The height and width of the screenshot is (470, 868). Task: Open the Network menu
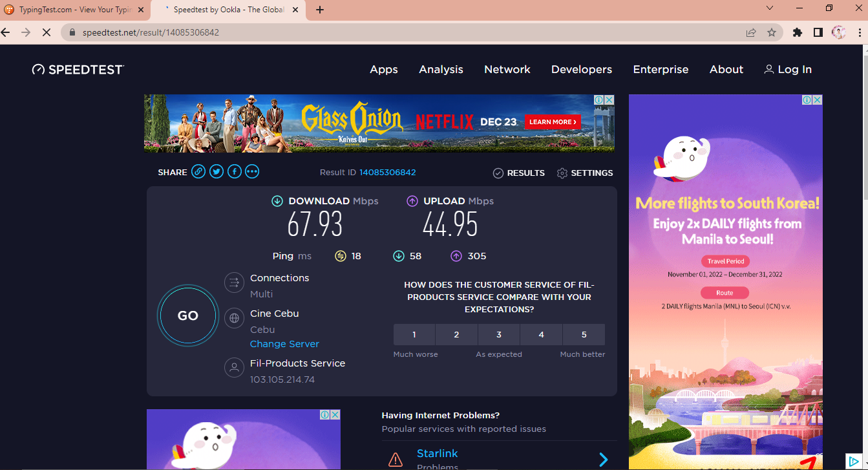coord(507,69)
